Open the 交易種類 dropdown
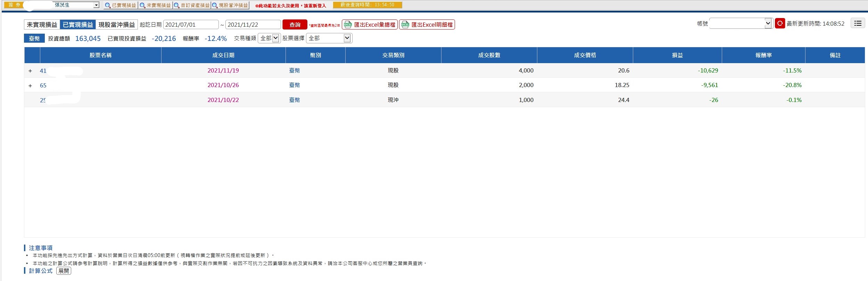This screenshot has height=281, width=868. (x=269, y=38)
